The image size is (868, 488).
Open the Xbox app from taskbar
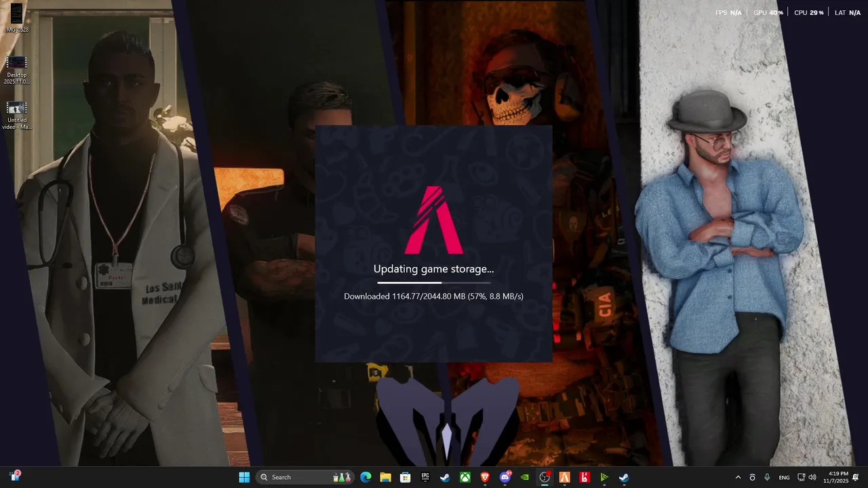pos(465,477)
